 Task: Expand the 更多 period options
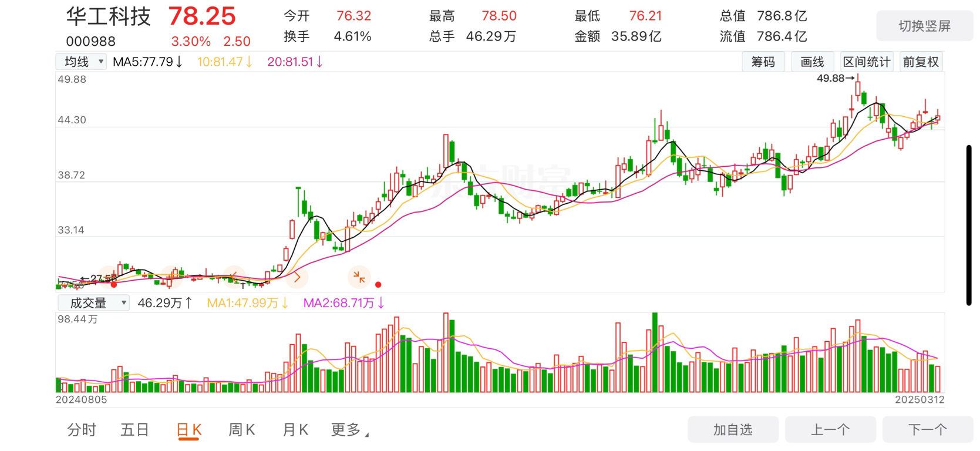(x=350, y=430)
